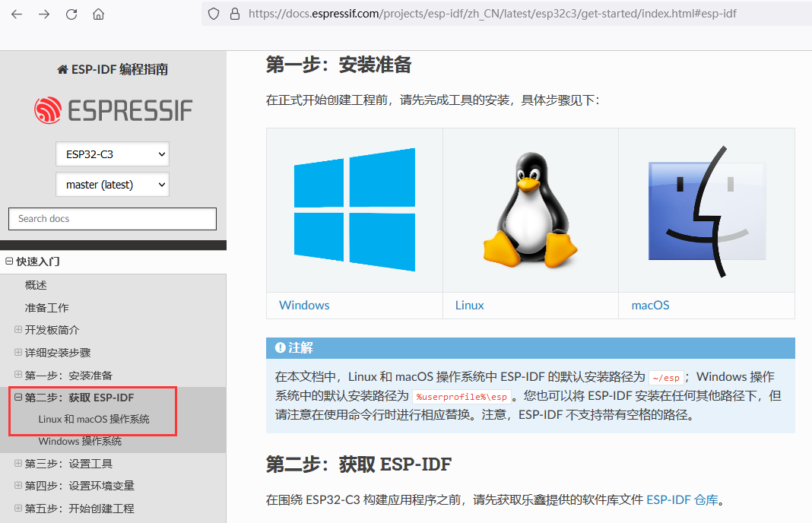Collapse the 第二步：获取 ESP-IDF tree item
Viewport: 812px width, 523px height.
(x=18, y=398)
